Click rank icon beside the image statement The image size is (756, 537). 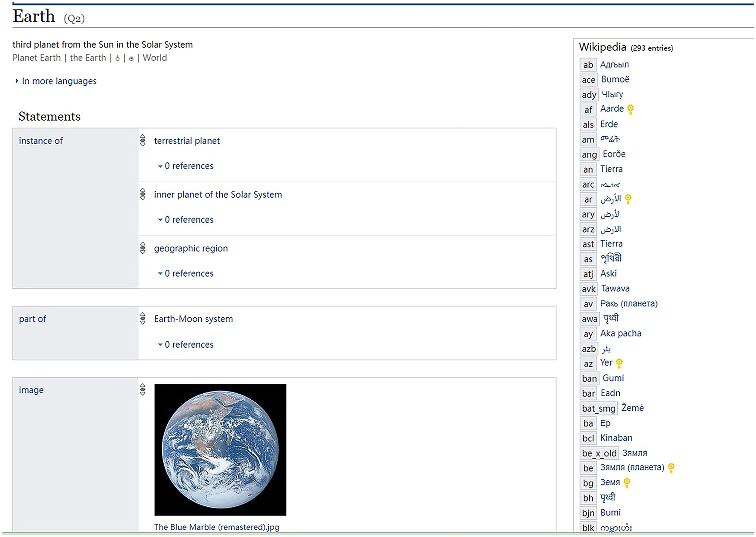click(x=143, y=389)
